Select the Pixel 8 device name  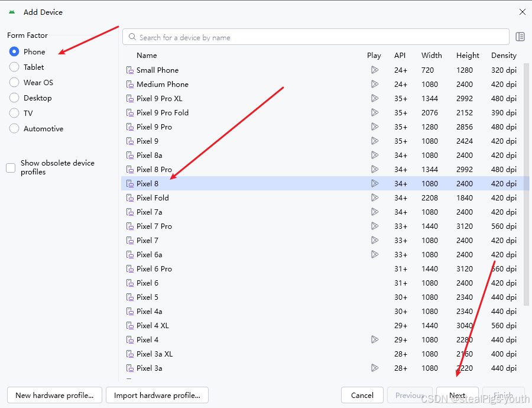(x=147, y=184)
